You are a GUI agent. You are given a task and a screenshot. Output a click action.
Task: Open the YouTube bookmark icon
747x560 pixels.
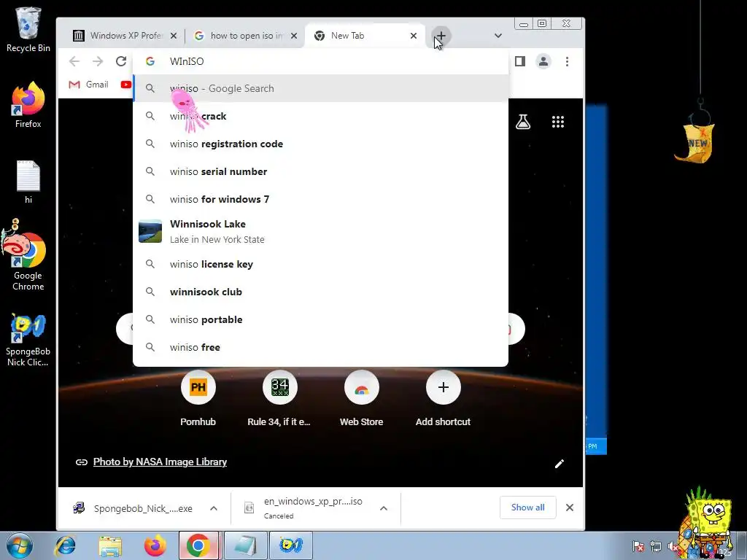click(x=125, y=85)
